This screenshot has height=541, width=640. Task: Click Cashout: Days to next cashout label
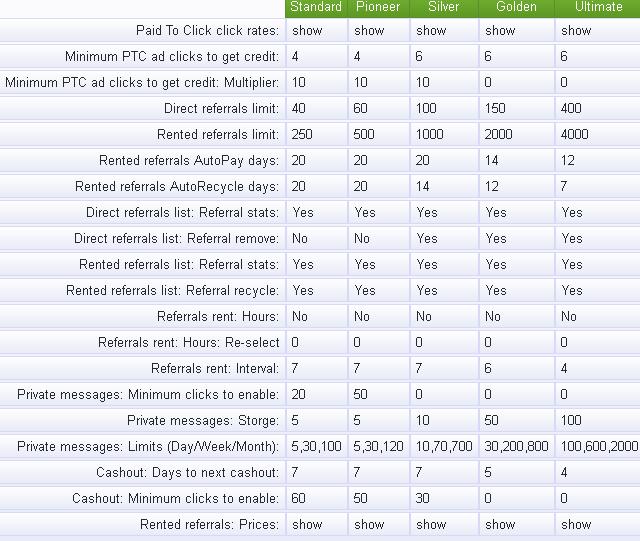click(x=187, y=472)
